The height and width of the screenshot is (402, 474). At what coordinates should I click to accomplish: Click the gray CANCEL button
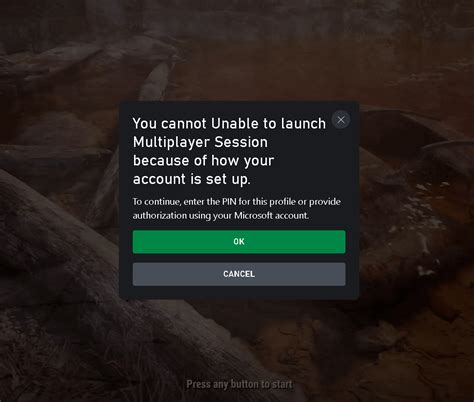pyautogui.click(x=239, y=274)
